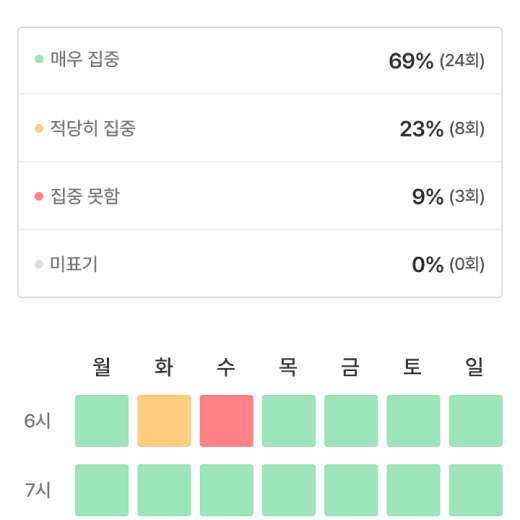Click the Sunday 7시 green cell

(476, 490)
